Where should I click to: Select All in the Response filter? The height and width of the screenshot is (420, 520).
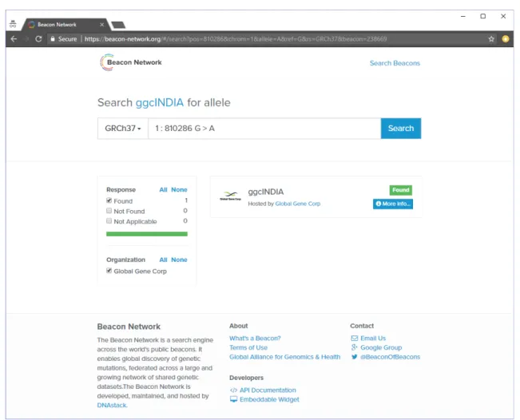click(163, 189)
